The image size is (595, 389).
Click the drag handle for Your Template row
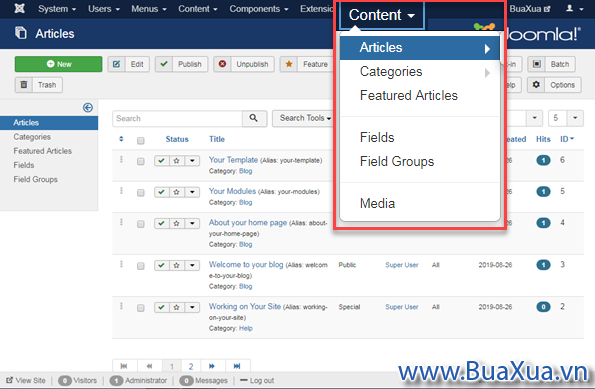coord(121,159)
